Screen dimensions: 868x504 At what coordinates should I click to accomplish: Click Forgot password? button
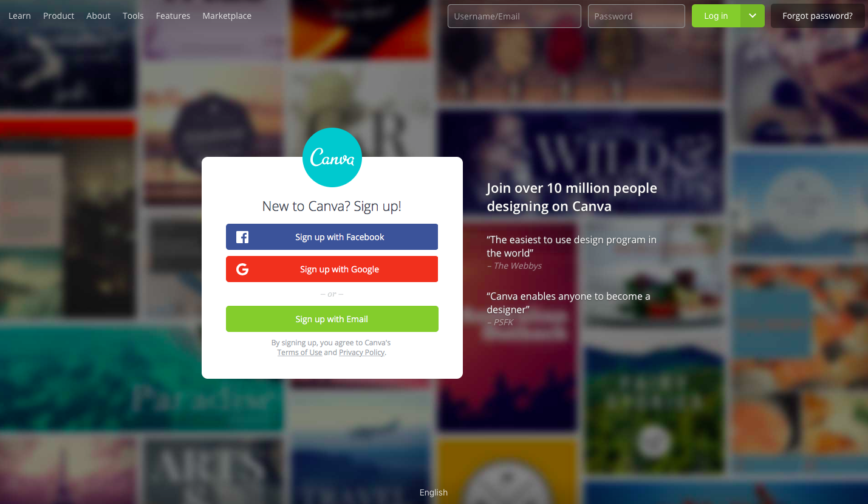(818, 16)
